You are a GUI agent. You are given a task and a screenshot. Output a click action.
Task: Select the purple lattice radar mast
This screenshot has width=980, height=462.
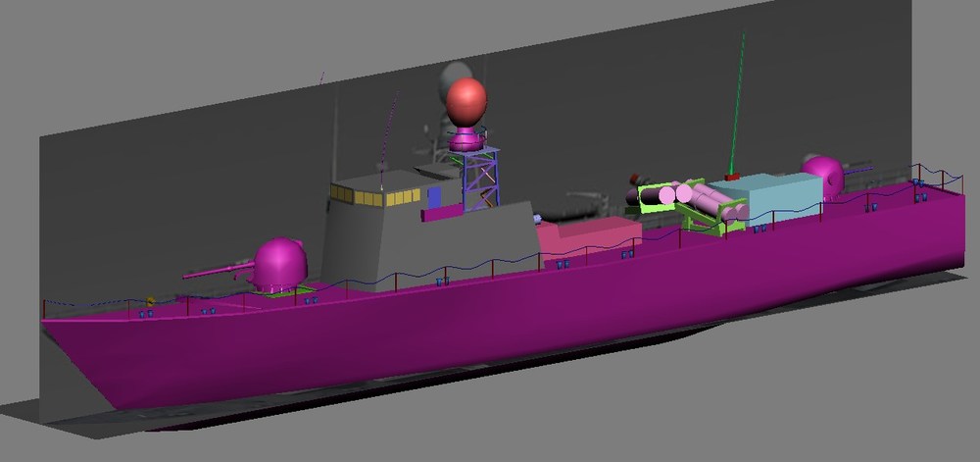point(480,179)
